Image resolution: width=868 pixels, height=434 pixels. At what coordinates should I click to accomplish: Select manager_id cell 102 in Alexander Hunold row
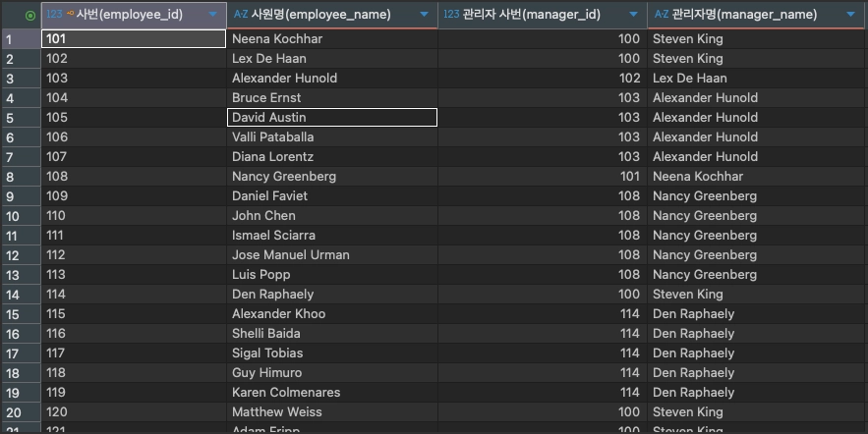(543, 78)
